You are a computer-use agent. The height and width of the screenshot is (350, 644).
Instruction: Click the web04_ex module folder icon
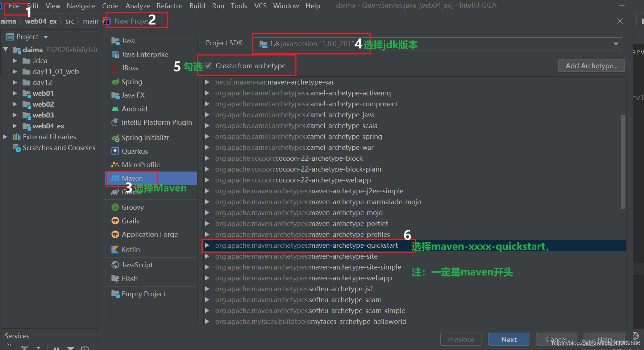pos(26,126)
